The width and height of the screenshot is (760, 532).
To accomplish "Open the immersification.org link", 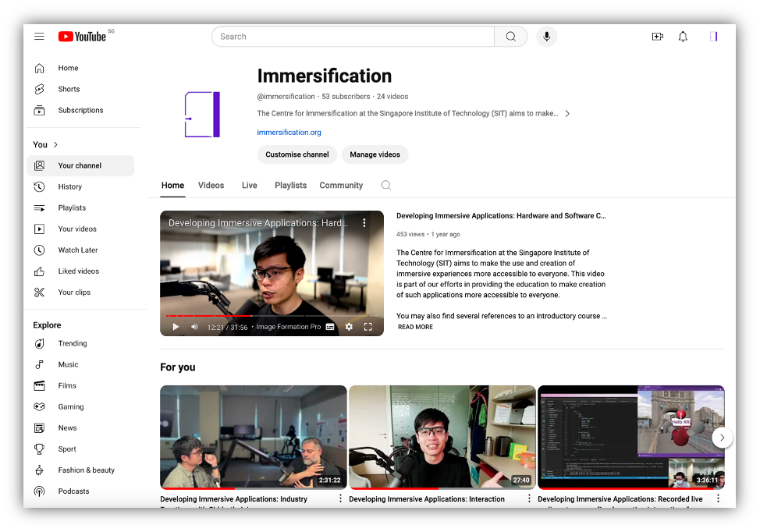I will [x=289, y=133].
